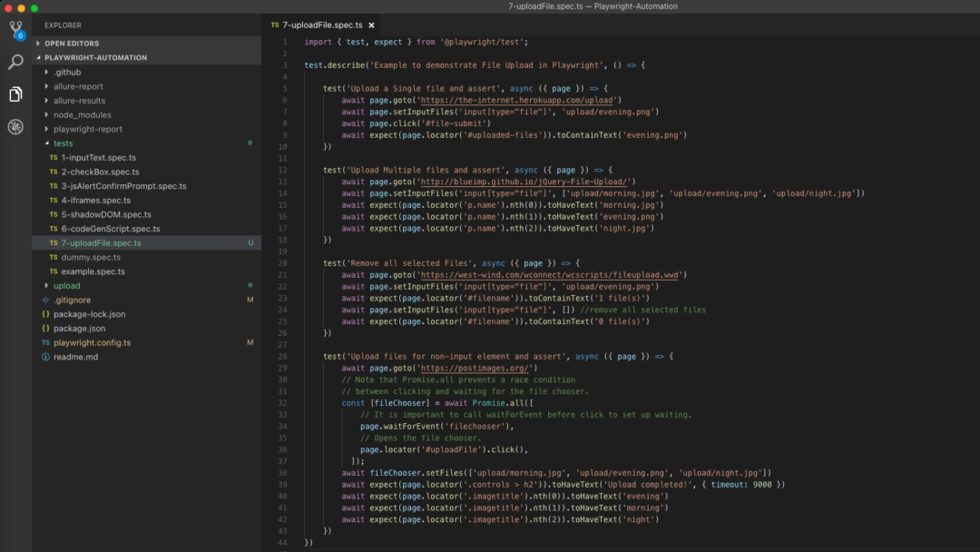This screenshot has height=552, width=980.
Task: Open the Explorer files icon in activity bar
Action: click(15, 94)
